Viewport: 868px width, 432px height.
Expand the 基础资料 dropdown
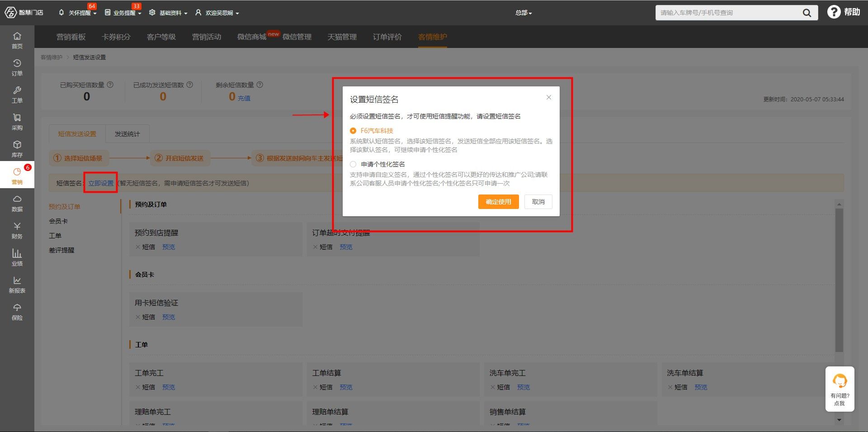pos(168,13)
